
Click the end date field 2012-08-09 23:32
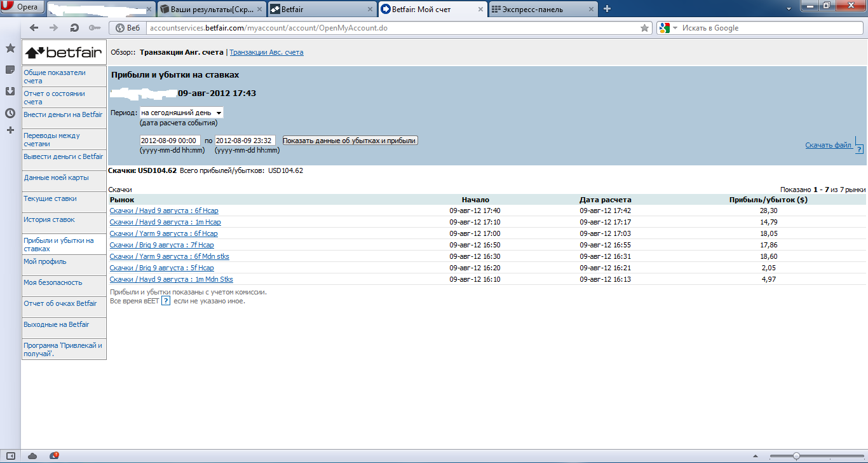tap(245, 141)
